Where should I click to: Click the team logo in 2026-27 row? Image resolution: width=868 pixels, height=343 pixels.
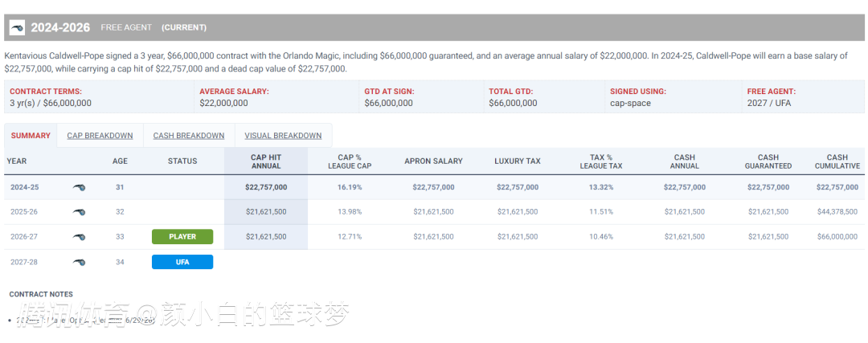pyautogui.click(x=79, y=237)
